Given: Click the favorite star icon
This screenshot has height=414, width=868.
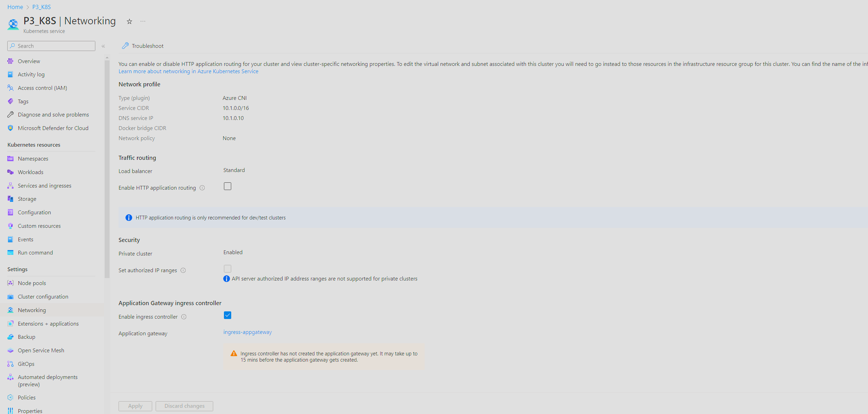Looking at the screenshot, I should point(129,21).
